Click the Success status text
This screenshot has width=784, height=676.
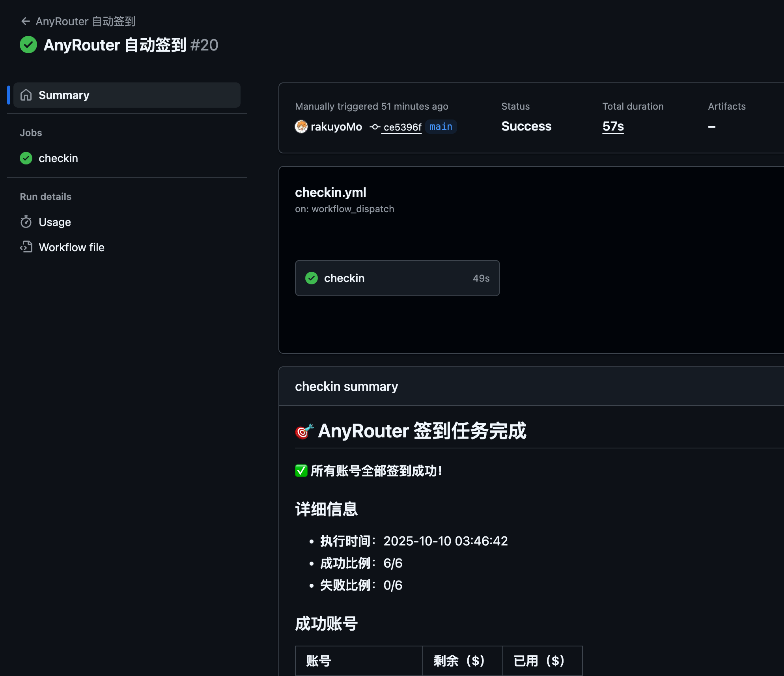[526, 126]
